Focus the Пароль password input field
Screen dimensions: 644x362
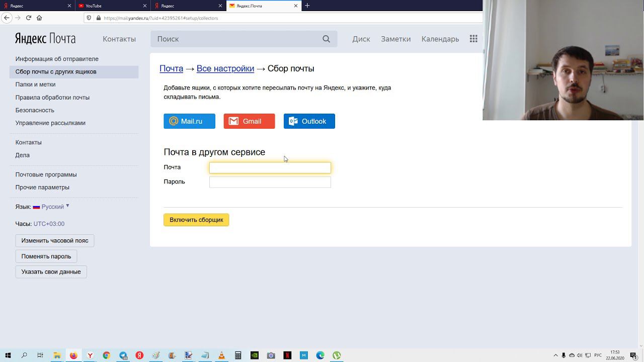coord(270,182)
